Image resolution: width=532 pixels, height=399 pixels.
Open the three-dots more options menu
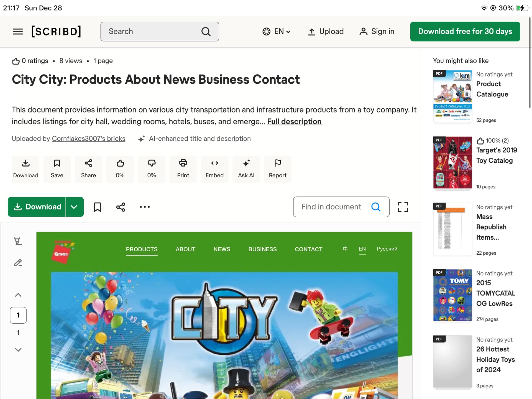pyautogui.click(x=145, y=207)
